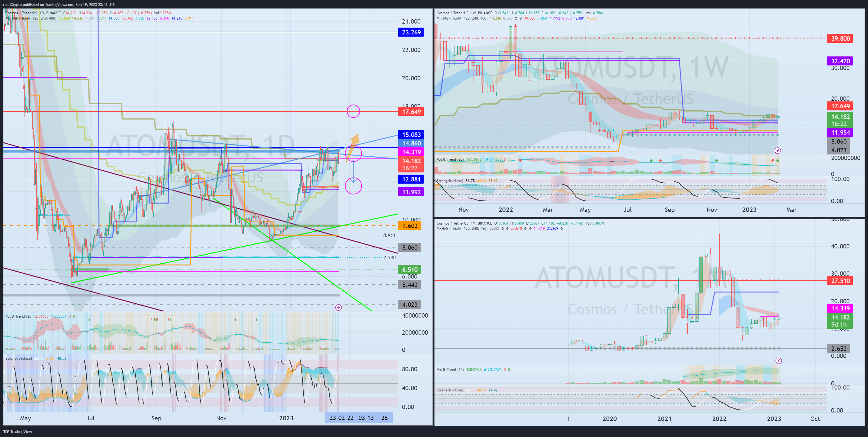Click the 8.060 gray label on daily chart

[409, 247]
